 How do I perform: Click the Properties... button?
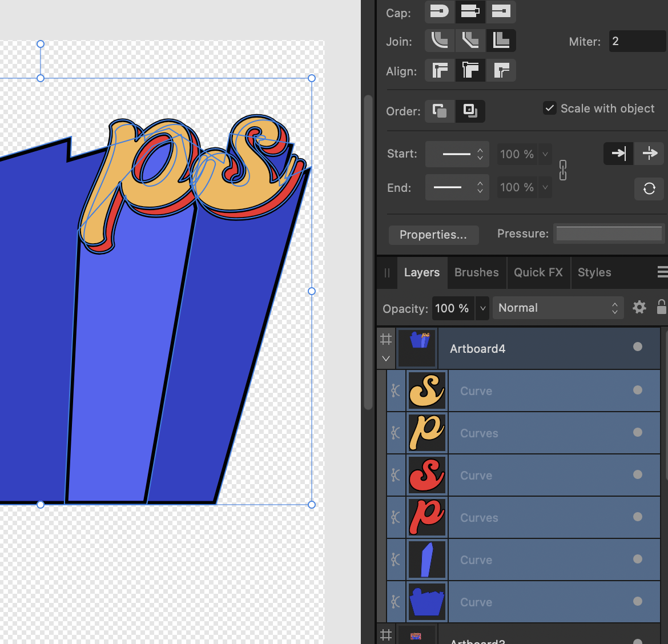(x=433, y=235)
